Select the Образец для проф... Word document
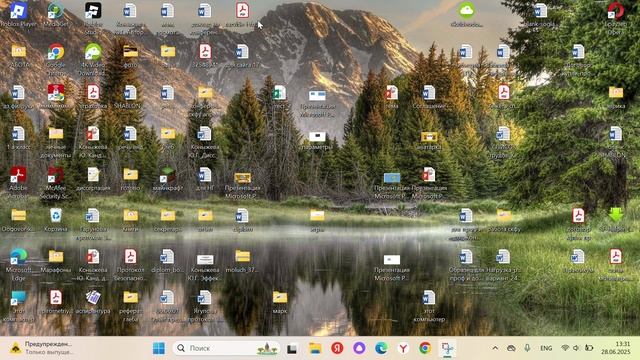This screenshot has height=360, width=640. click(x=466, y=256)
